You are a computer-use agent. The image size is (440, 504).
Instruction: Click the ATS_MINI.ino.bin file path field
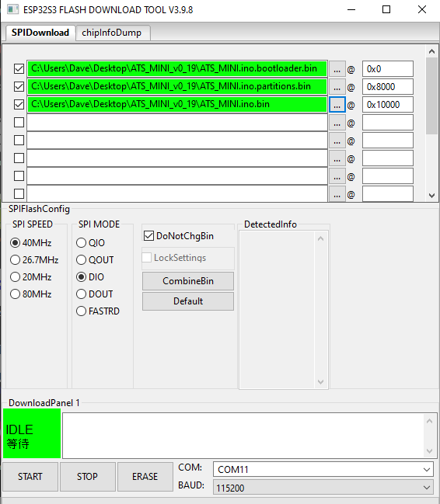pyautogui.click(x=177, y=105)
